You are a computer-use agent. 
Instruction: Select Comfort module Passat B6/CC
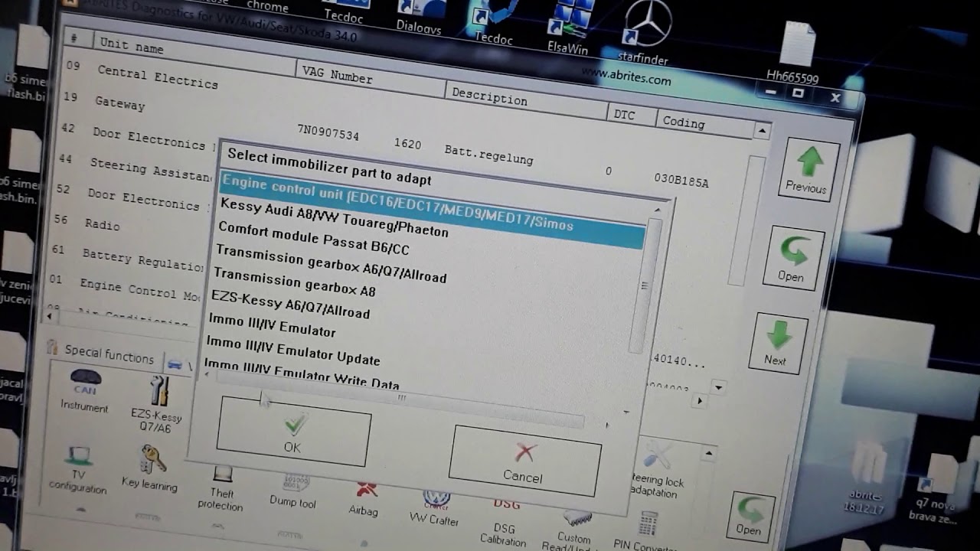pos(313,238)
